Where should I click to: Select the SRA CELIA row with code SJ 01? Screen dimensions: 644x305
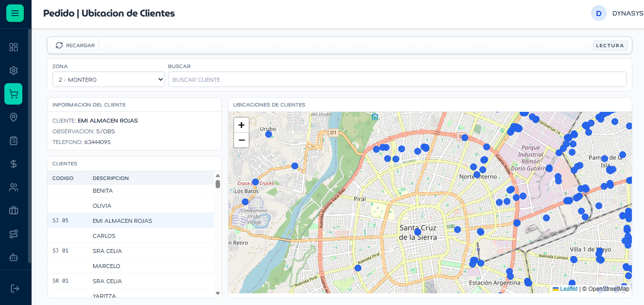(x=131, y=251)
